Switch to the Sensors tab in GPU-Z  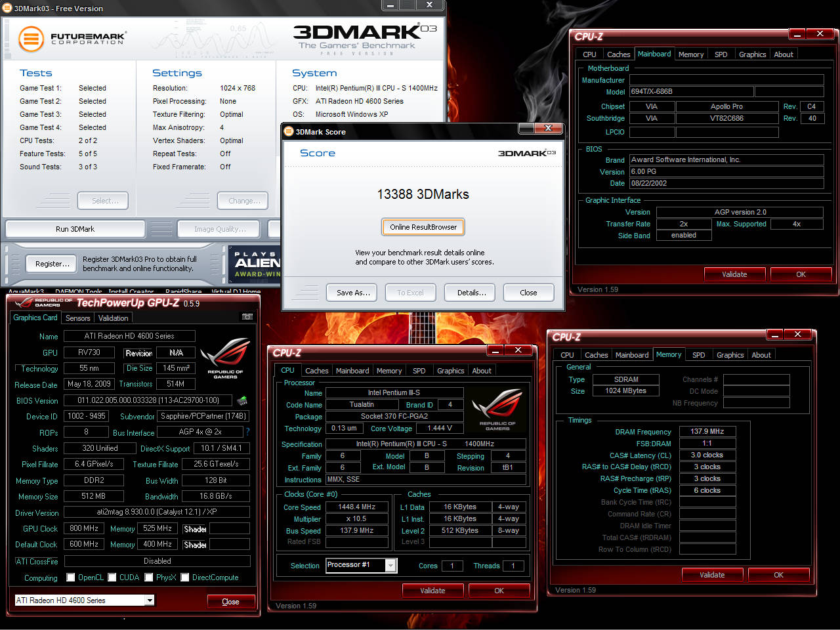click(77, 318)
